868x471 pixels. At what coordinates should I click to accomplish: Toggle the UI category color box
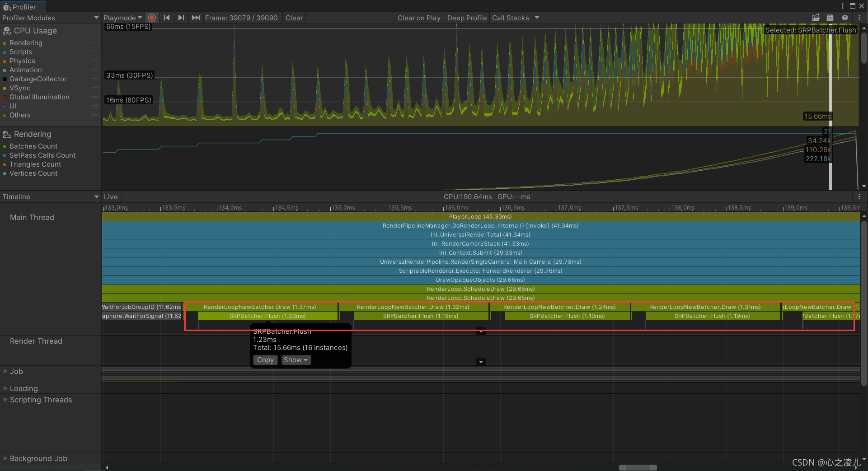5,106
